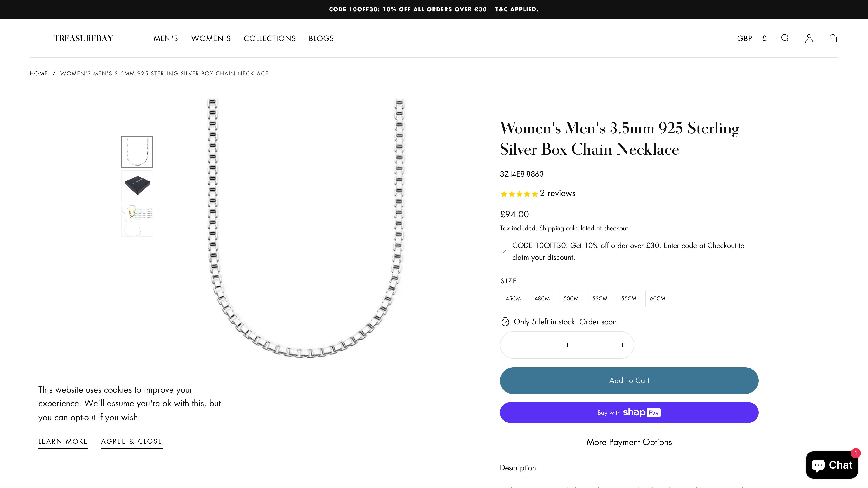This screenshot has height=488, width=868.
Task: Open the Shopify Chat widget
Action: [832, 465]
